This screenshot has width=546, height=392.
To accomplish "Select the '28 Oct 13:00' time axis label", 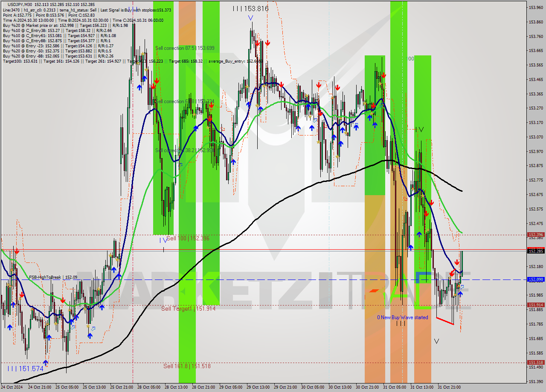I will pyautogui.click(x=176, y=387).
